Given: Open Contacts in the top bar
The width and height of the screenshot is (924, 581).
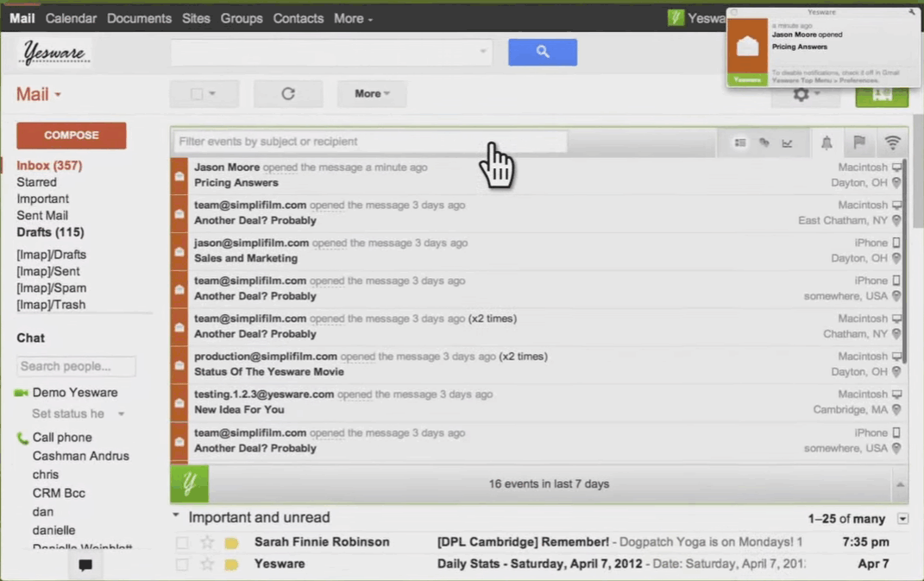Looking at the screenshot, I should (299, 19).
